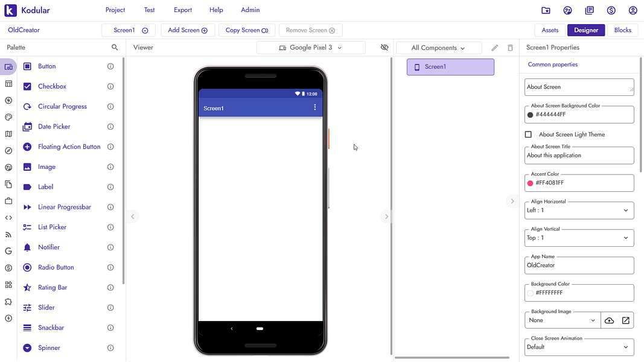Open the account circle icon top right

633,10
